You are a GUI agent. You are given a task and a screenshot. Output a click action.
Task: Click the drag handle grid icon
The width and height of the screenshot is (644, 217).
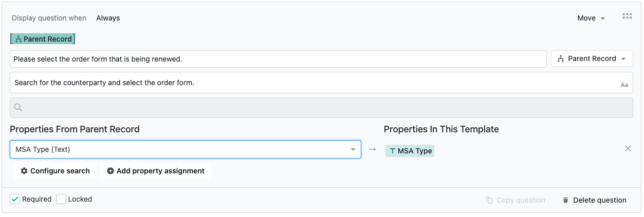(x=627, y=16)
